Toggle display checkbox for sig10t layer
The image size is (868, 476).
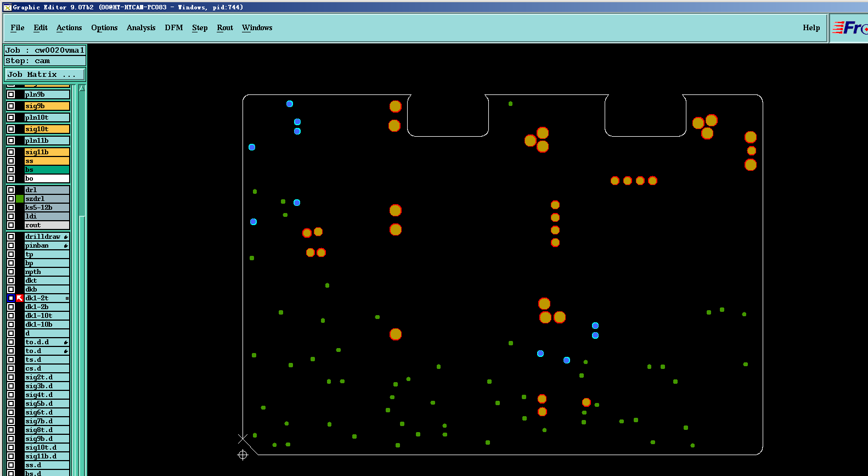pos(11,129)
